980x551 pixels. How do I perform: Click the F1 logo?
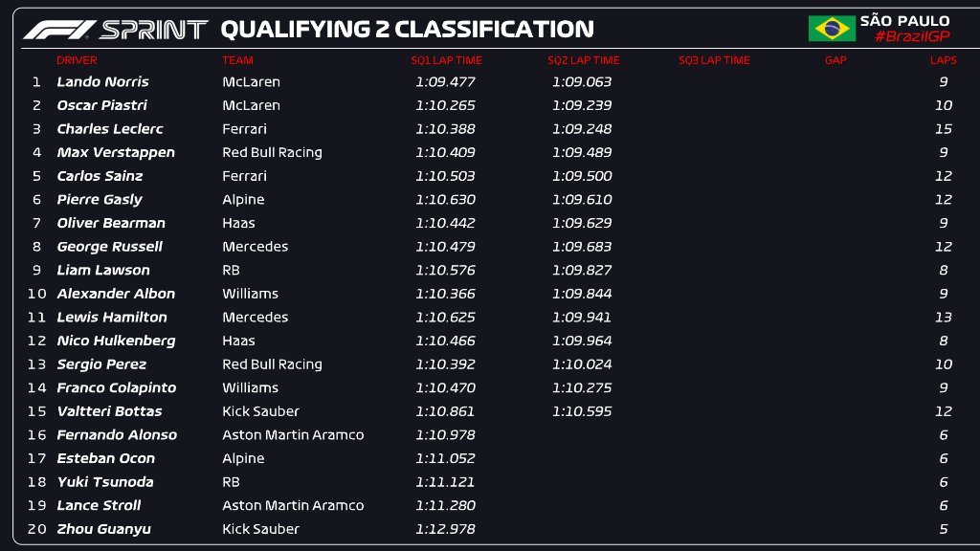pyautogui.click(x=58, y=30)
